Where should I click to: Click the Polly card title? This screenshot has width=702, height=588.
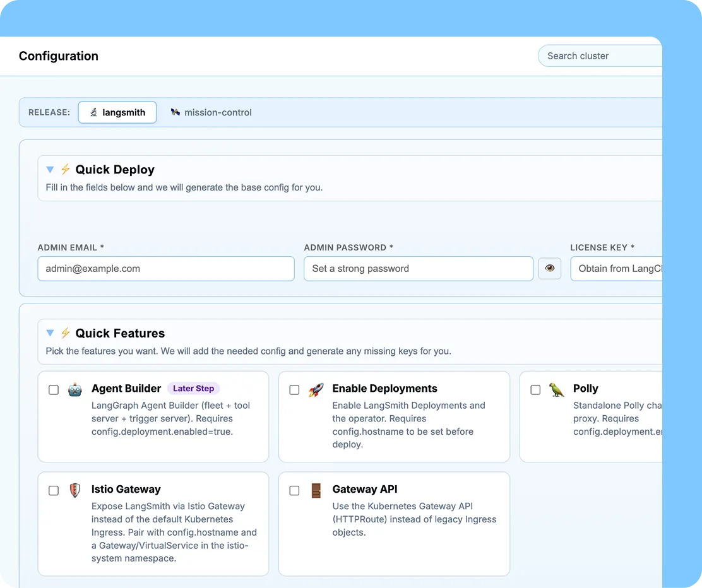coord(586,389)
